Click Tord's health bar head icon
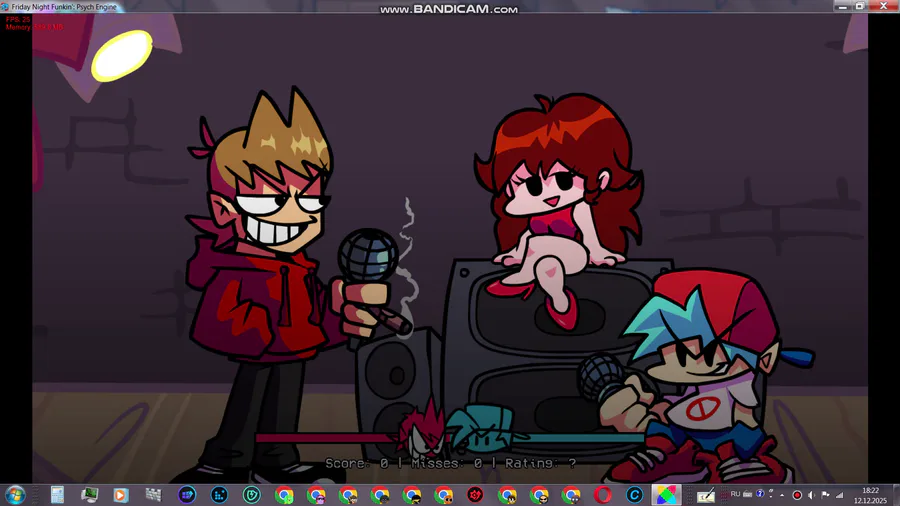 click(424, 431)
